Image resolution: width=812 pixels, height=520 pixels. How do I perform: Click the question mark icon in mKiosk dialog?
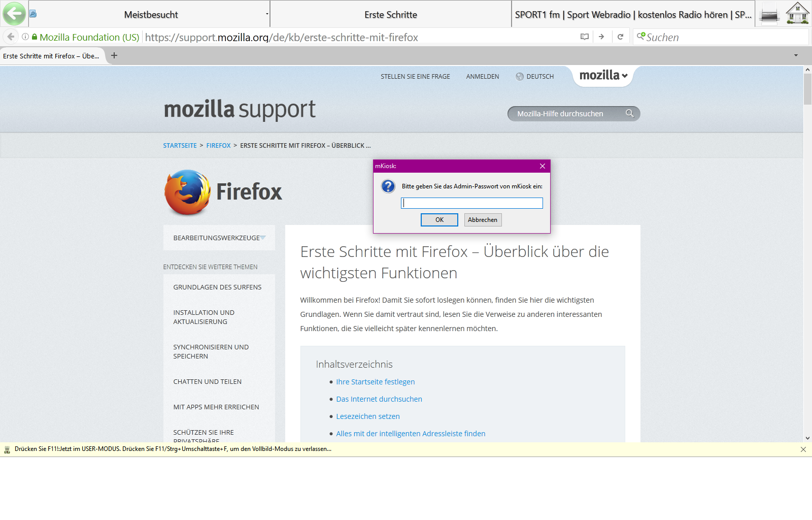(388, 186)
